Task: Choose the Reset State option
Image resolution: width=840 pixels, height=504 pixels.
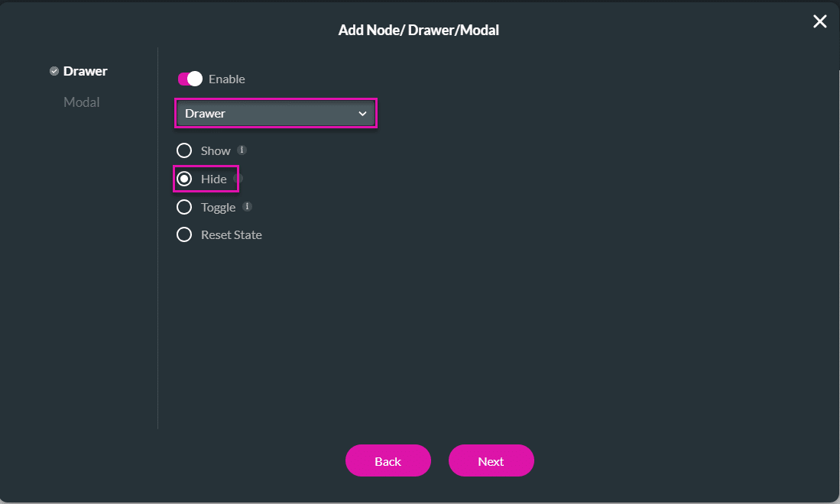Action: (x=184, y=234)
